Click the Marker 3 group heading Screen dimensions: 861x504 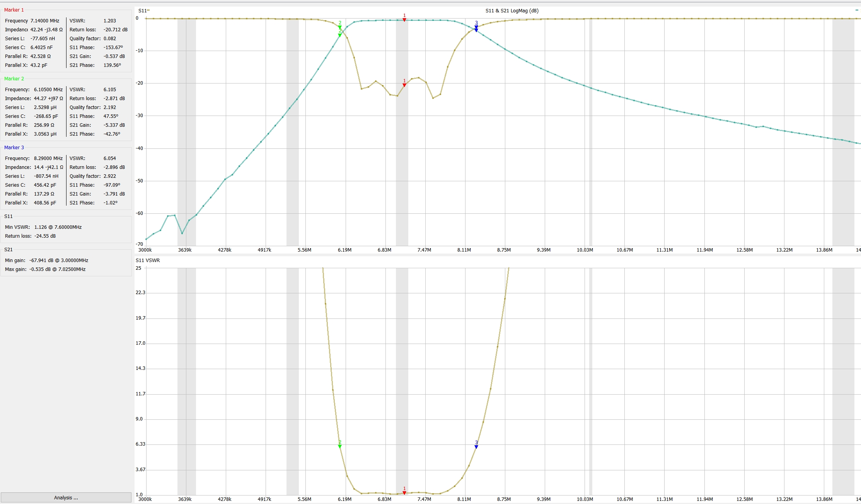point(14,147)
